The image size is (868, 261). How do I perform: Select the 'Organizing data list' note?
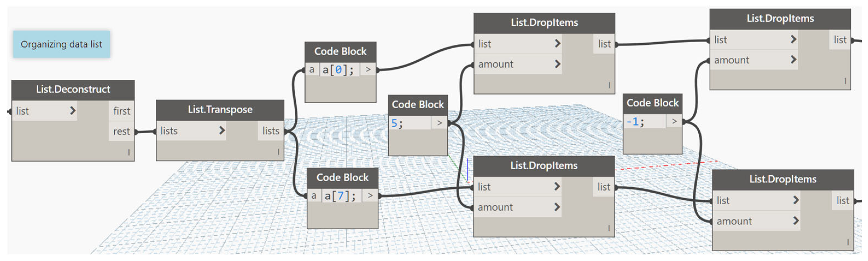point(61,44)
